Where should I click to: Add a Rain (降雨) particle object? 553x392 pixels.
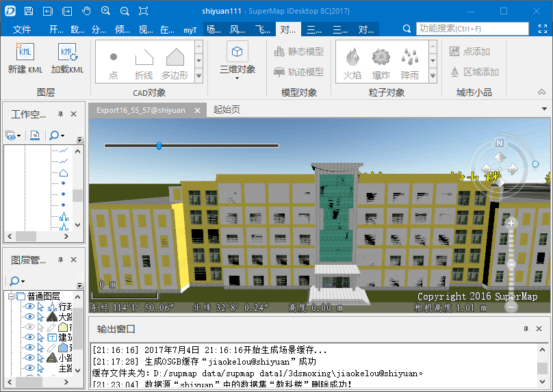pos(410,62)
